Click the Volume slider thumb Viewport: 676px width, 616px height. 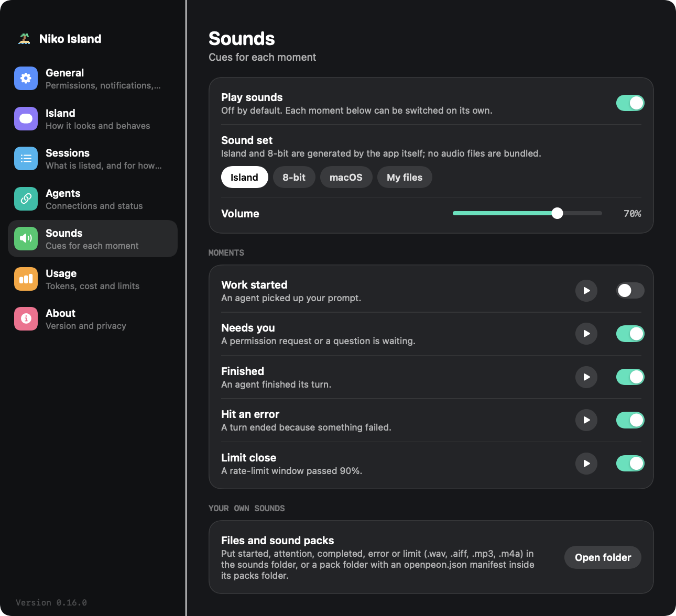pyautogui.click(x=557, y=213)
